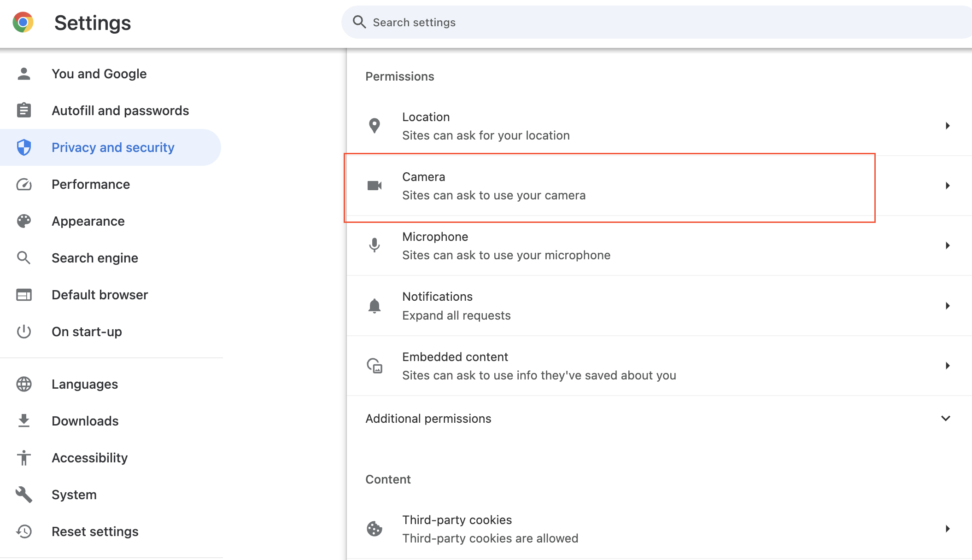The height and width of the screenshot is (560, 972).
Task: Click 'Third-party cookies are allowed' text
Action: (490, 538)
